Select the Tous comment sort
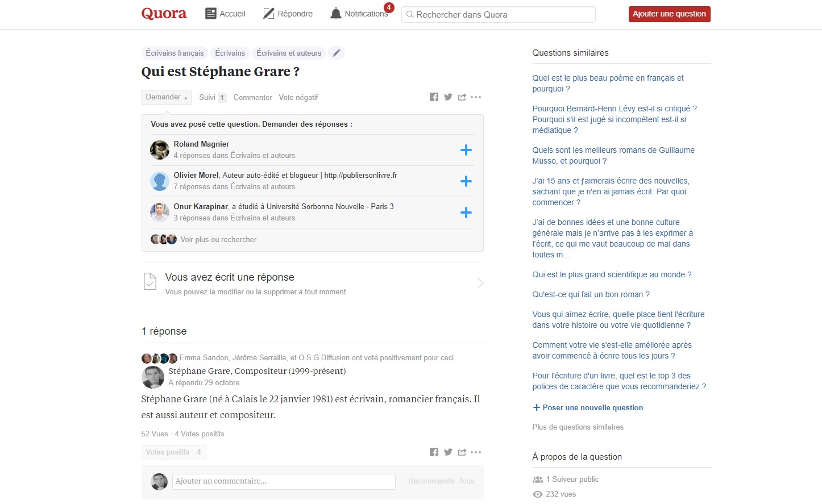The image size is (822, 504). (x=467, y=481)
